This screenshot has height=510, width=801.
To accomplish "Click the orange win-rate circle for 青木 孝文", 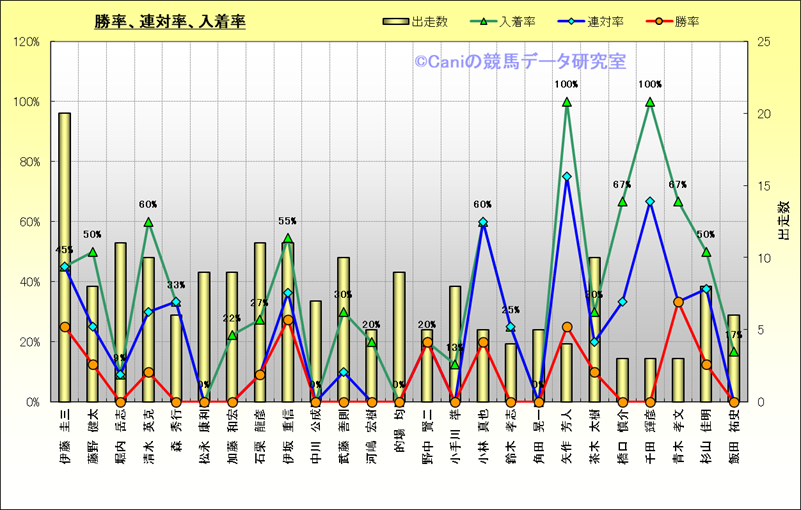I will (677, 302).
